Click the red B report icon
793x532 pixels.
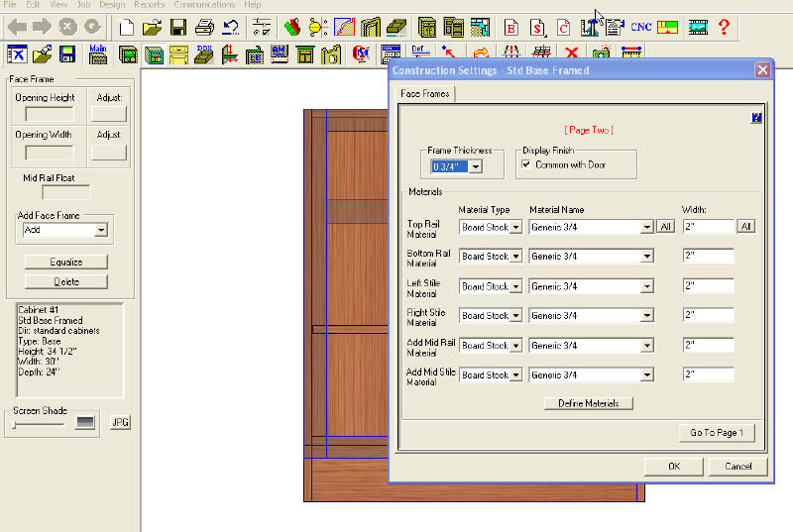511,28
